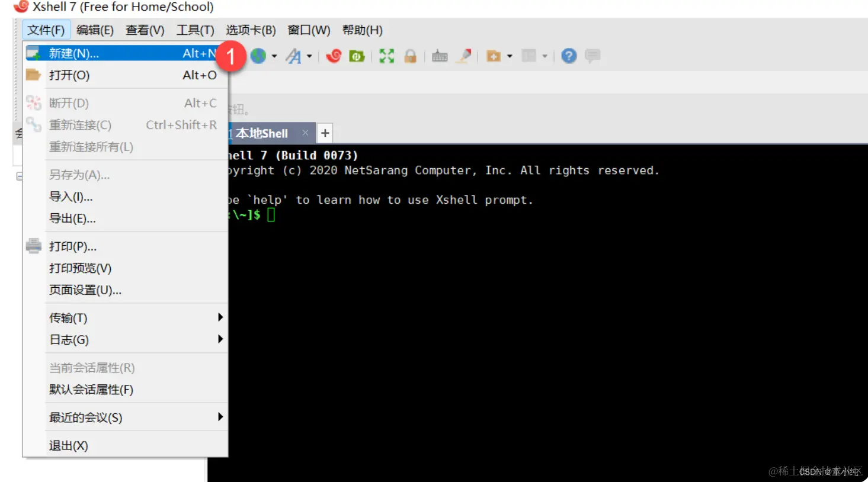The height and width of the screenshot is (482, 868).
Task: Choose 新建(N)... from the file menu
Action: point(125,53)
